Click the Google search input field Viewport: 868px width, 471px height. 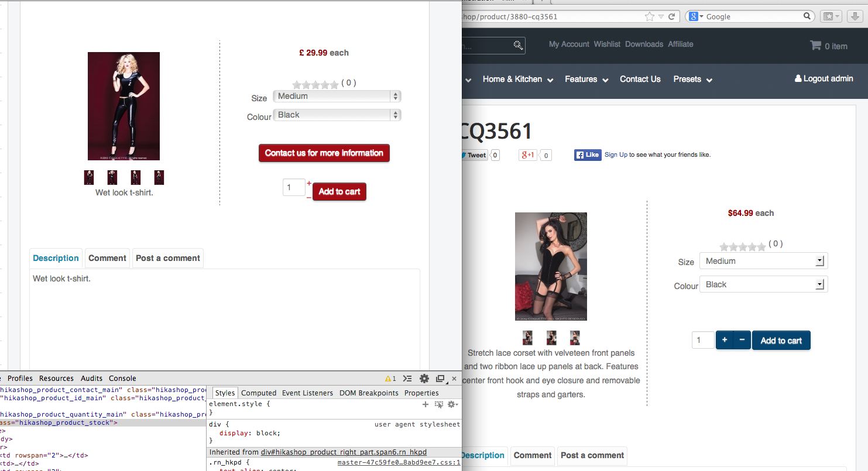tap(752, 16)
